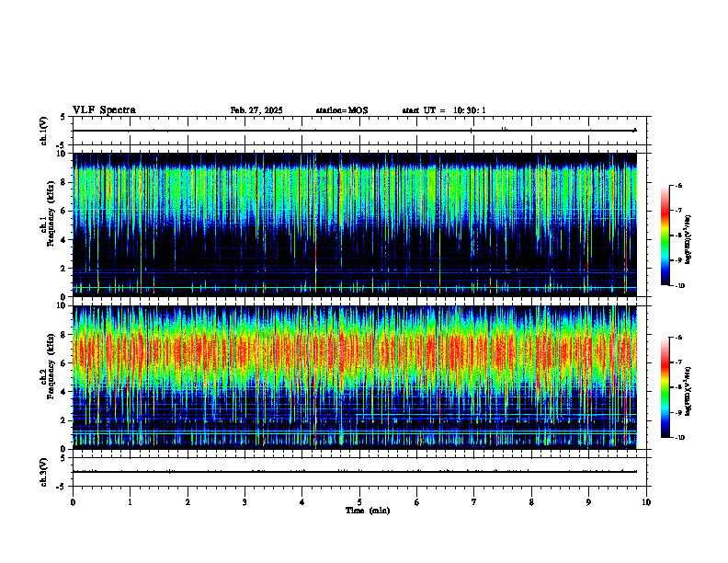Click the date "Feb. 27, 2025"

[256, 110]
